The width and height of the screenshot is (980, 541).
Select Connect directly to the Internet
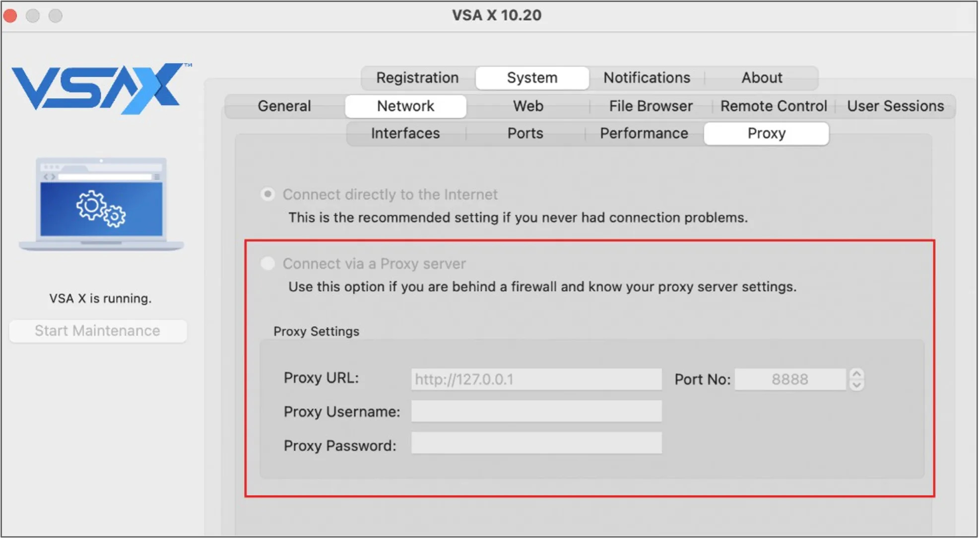[268, 194]
